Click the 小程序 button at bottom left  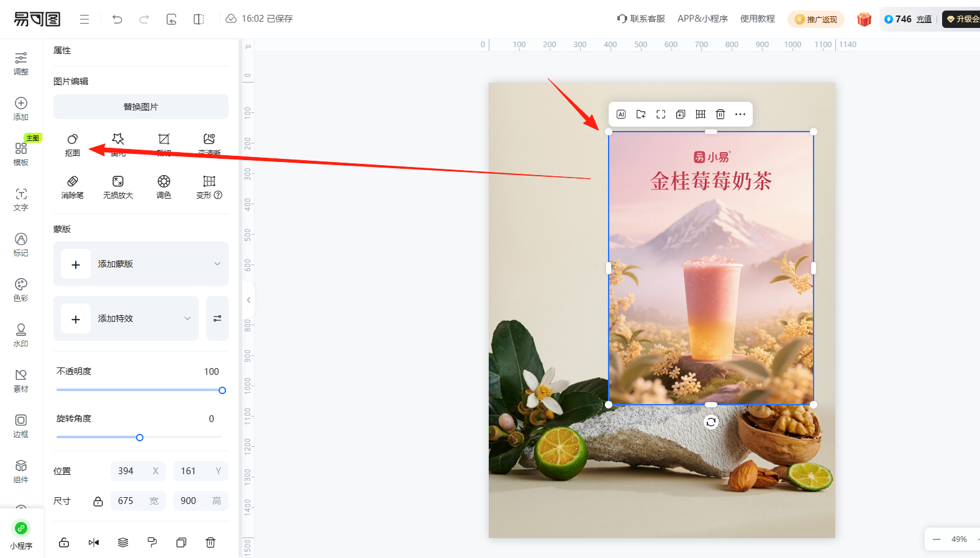pos(21,534)
